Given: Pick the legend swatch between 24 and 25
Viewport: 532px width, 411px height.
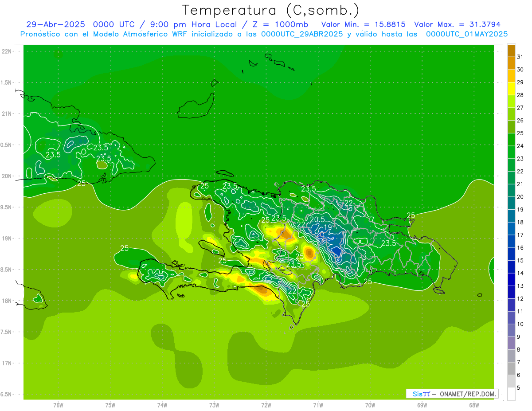Looking at the screenshot, I should point(511,140).
